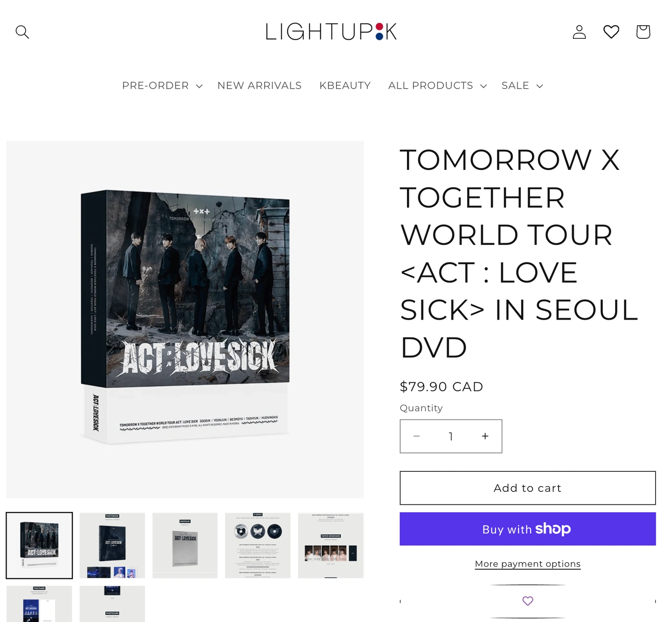Go to NEW ARRIVALS page

pos(259,85)
